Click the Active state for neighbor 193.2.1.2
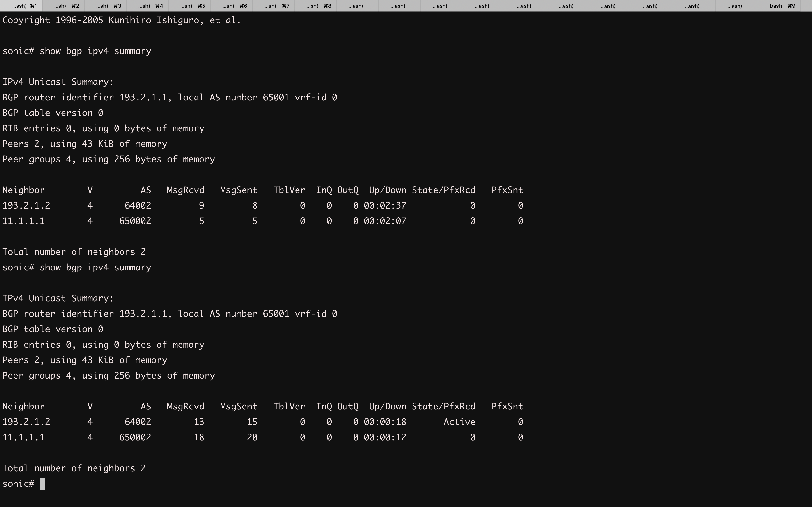The image size is (812, 507). 459,422
